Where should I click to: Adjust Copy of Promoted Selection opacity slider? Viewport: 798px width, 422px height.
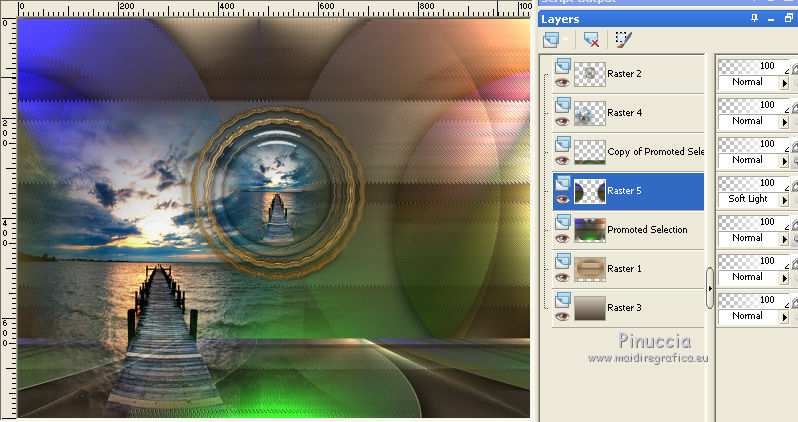[753, 144]
